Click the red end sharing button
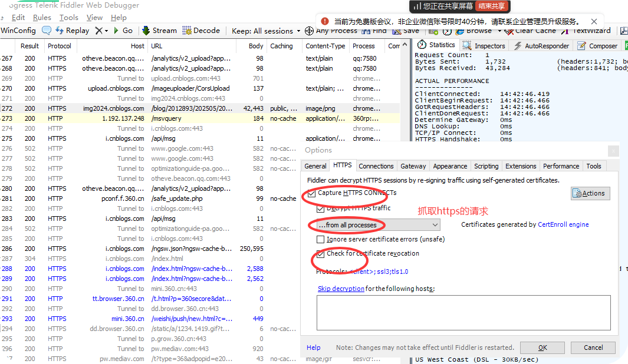The height and width of the screenshot is (364, 628). coord(491,6)
